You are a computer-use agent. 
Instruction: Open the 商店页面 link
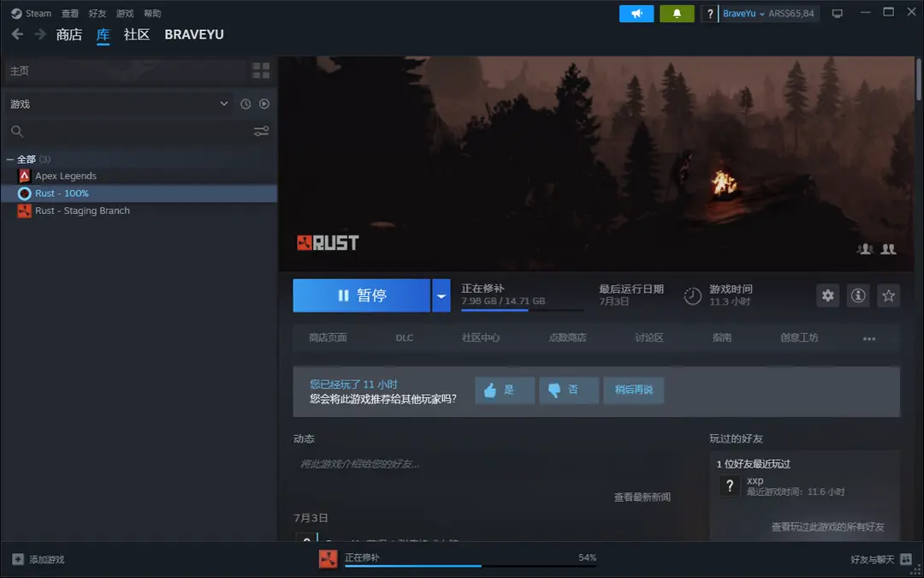tap(329, 338)
